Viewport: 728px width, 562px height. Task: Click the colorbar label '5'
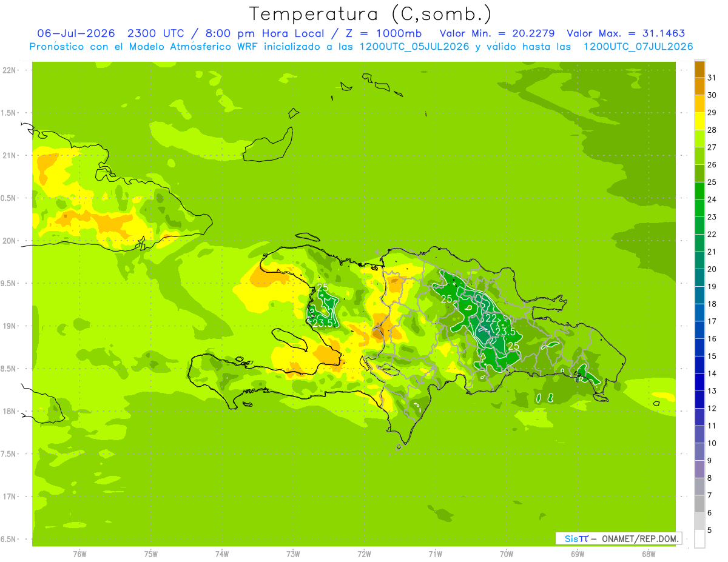[x=709, y=530]
